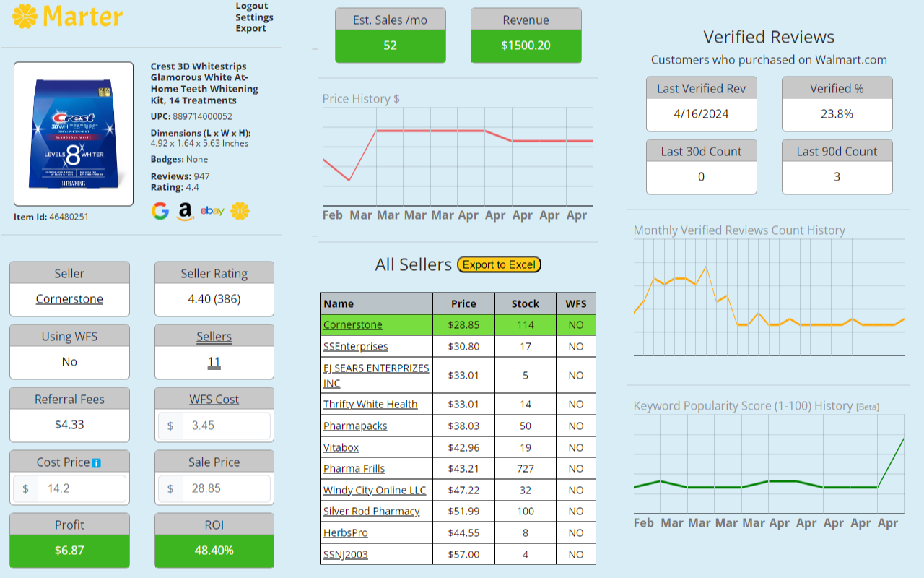The height and width of the screenshot is (578, 924).
Task: Click the Export to Excel button
Action: coord(500,265)
